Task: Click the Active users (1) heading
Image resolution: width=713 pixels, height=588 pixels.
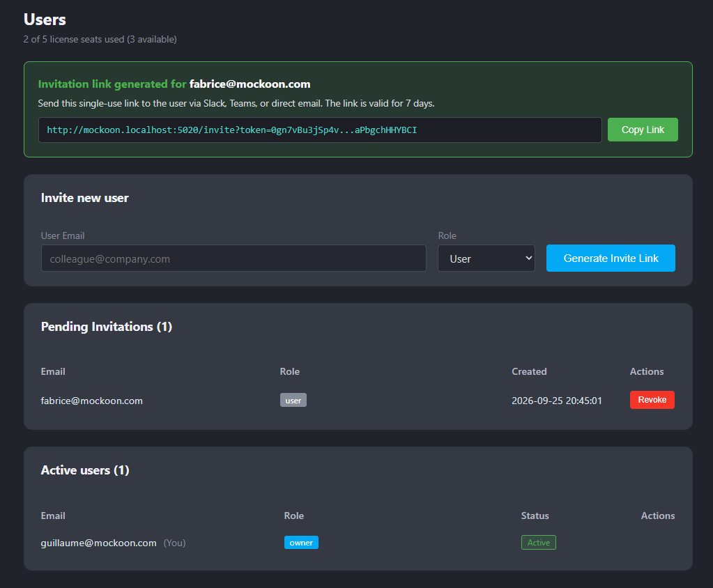Action: point(85,470)
